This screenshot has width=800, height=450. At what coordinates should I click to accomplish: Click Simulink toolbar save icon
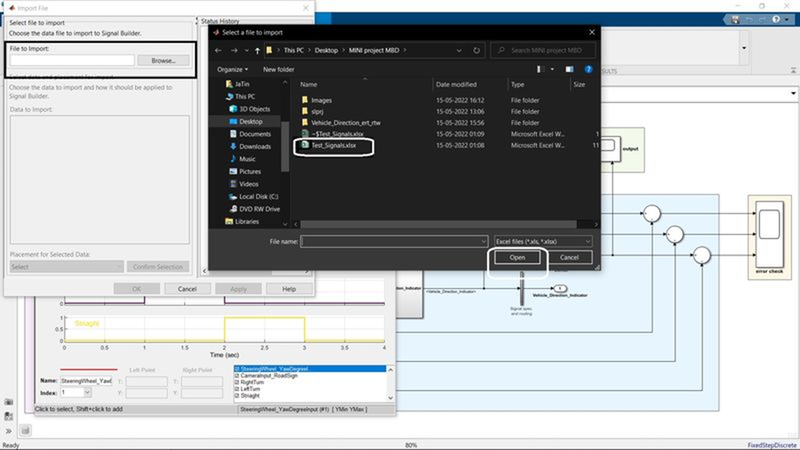(x=735, y=19)
